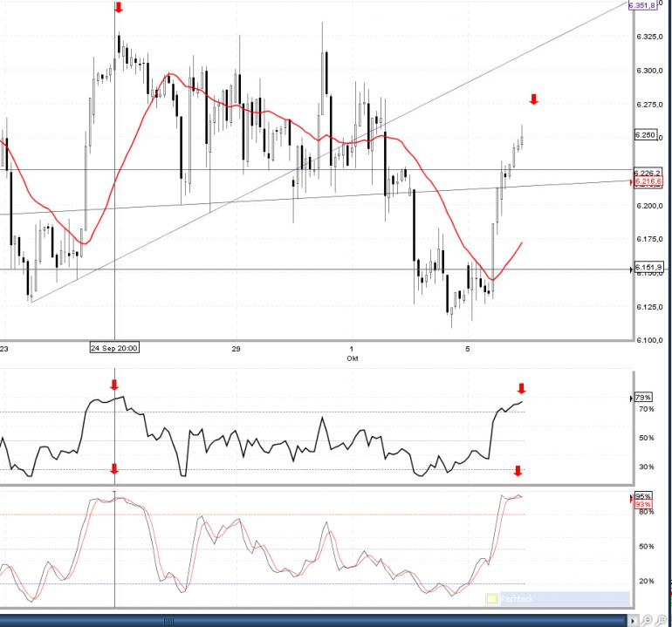672x627 pixels.
Task: Click the 6.275,0 price axis label
Action: coord(649,105)
